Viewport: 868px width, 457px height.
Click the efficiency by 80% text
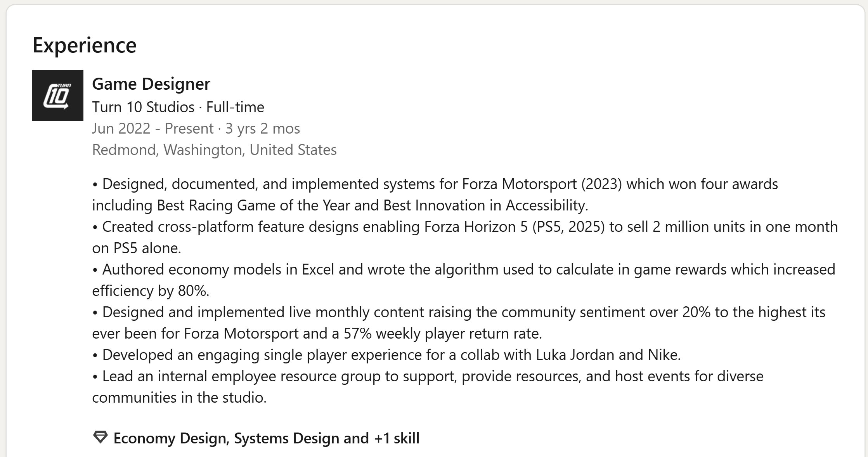point(150,291)
